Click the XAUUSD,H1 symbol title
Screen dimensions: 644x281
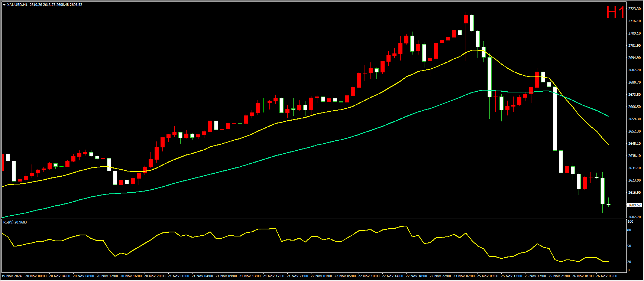click(17, 5)
